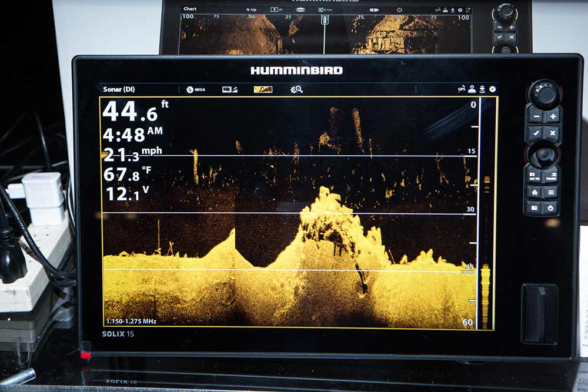
Task: Tap N-Up orientation on rear unit
Action: [x=251, y=9]
